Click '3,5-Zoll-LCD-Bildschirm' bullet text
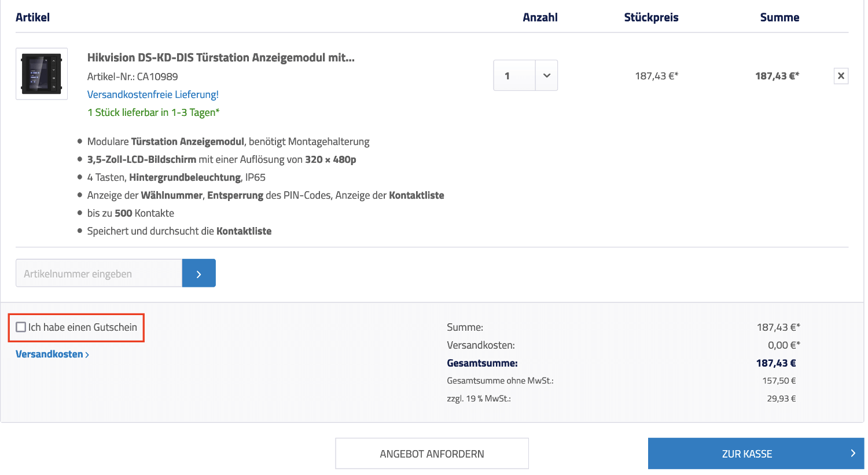The image size is (868, 475). click(222, 159)
